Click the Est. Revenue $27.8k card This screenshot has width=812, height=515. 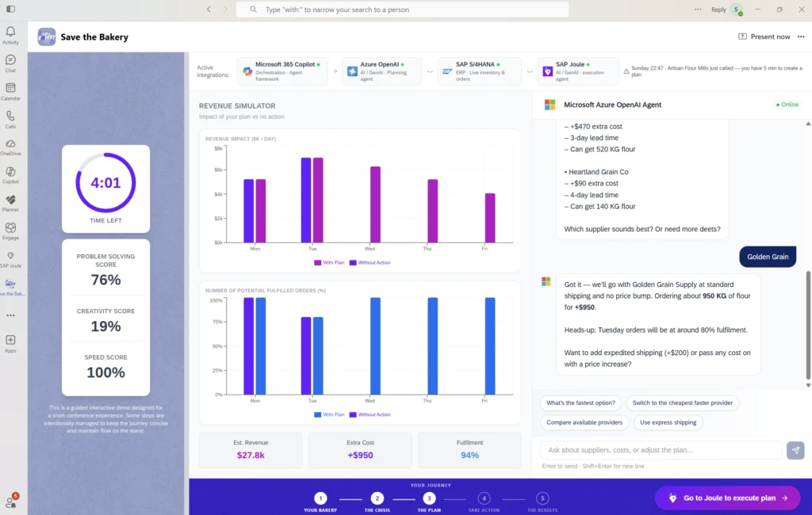tap(251, 450)
